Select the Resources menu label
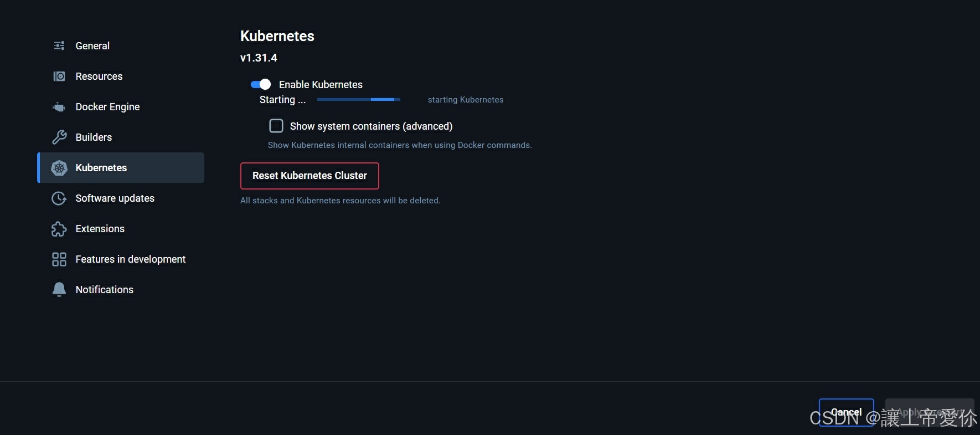The image size is (980, 435). pos(99,76)
